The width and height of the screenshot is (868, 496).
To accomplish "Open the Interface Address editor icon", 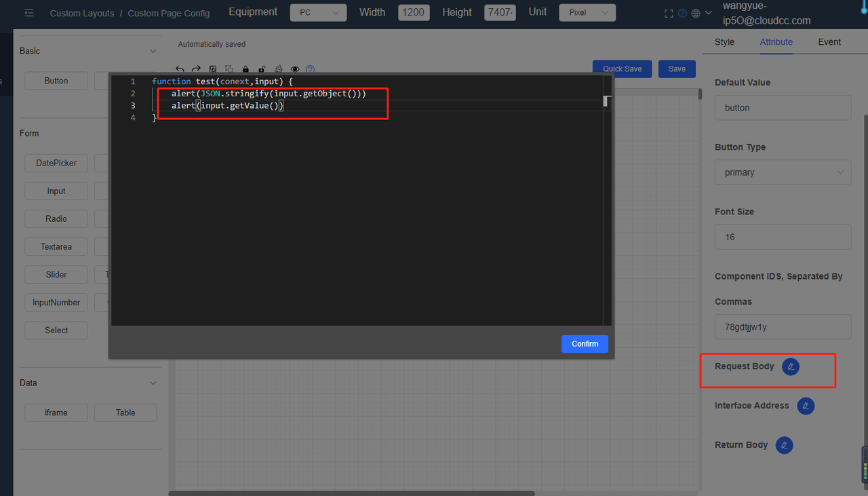I will 805,406.
